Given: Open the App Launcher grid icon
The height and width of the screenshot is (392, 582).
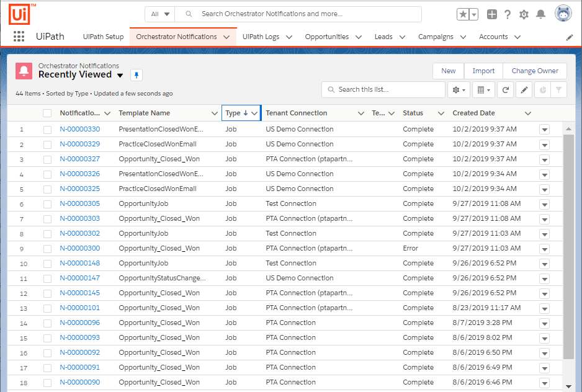Looking at the screenshot, I should pos(19,37).
